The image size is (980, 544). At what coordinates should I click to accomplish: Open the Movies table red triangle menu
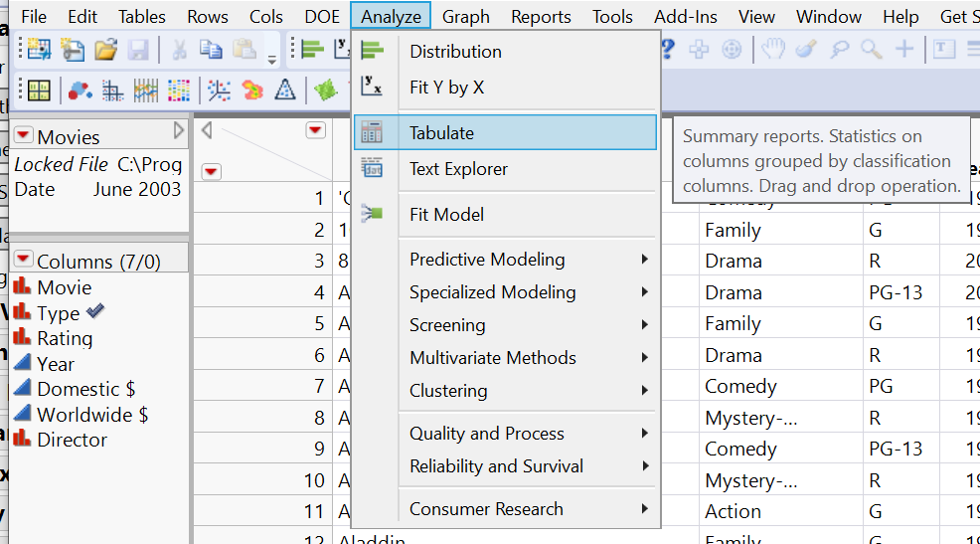[x=24, y=136]
